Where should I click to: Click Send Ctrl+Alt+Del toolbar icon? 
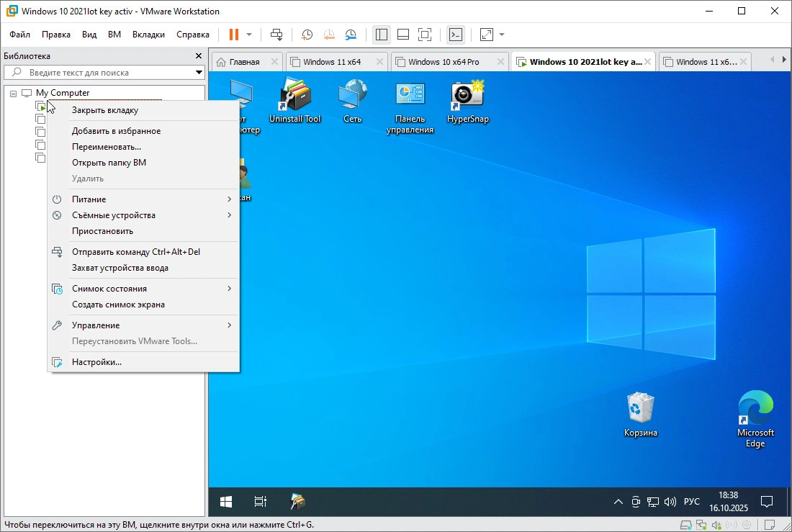(x=276, y=35)
